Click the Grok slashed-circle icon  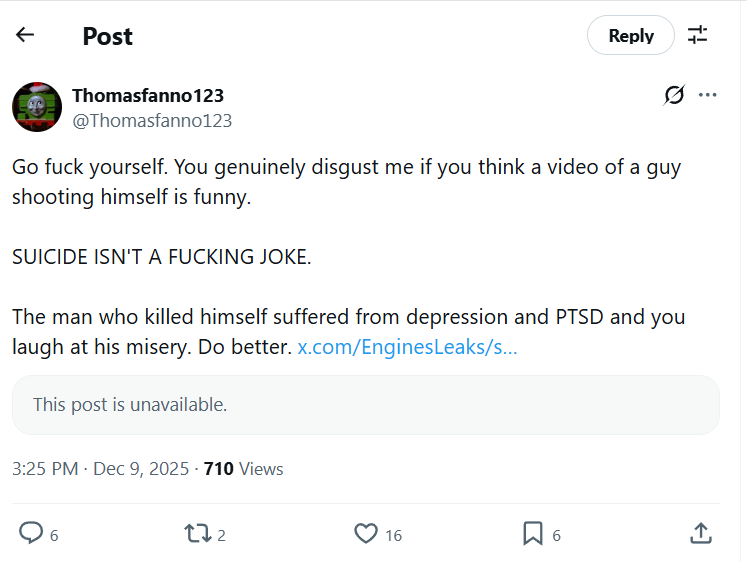coord(674,95)
